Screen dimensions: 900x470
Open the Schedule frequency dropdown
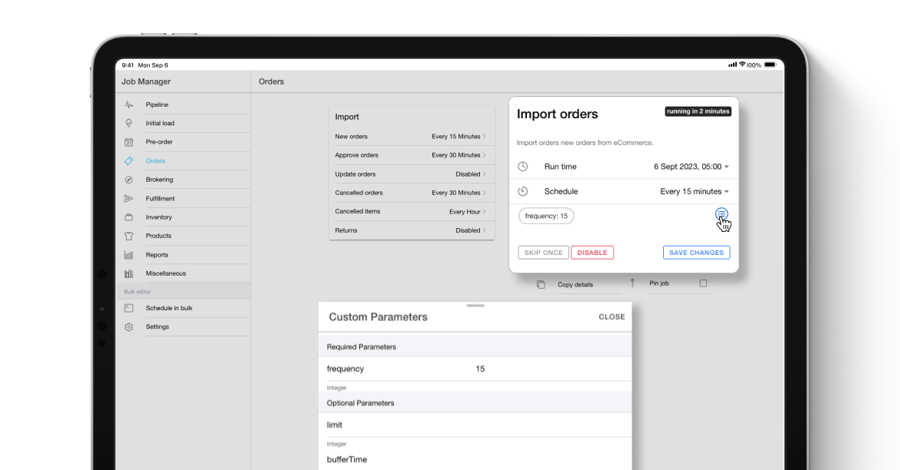pyautogui.click(x=694, y=191)
